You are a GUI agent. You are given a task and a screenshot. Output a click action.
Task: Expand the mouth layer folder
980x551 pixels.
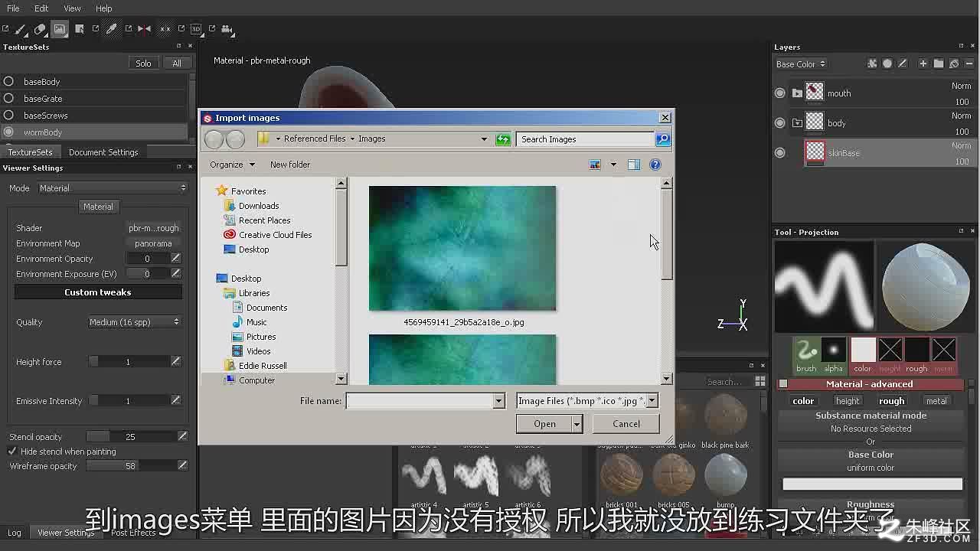point(798,93)
